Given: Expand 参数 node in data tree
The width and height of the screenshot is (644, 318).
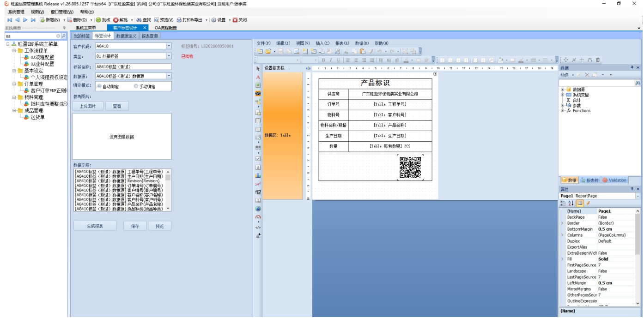Looking at the screenshot, I should click(x=562, y=105).
